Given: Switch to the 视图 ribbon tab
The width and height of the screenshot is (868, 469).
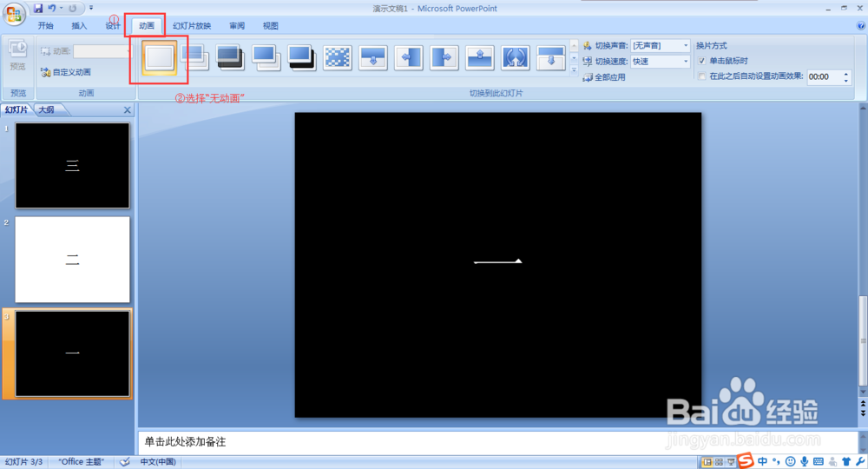Looking at the screenshot, I should [270, 25].
